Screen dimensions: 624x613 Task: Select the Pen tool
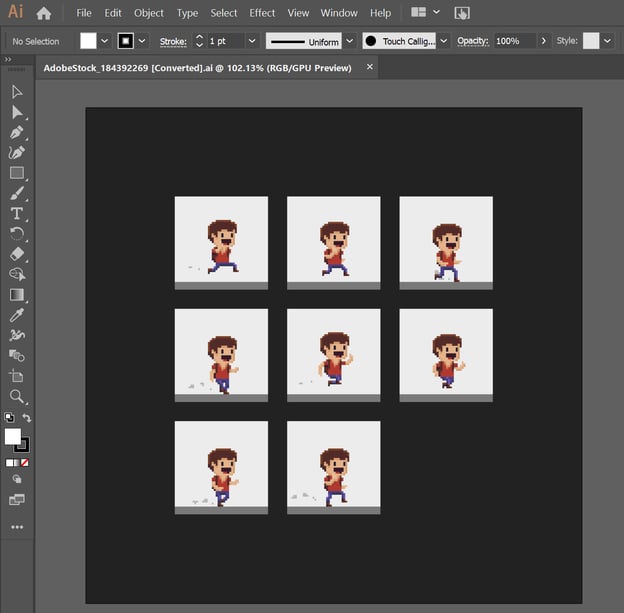(17, 132)
